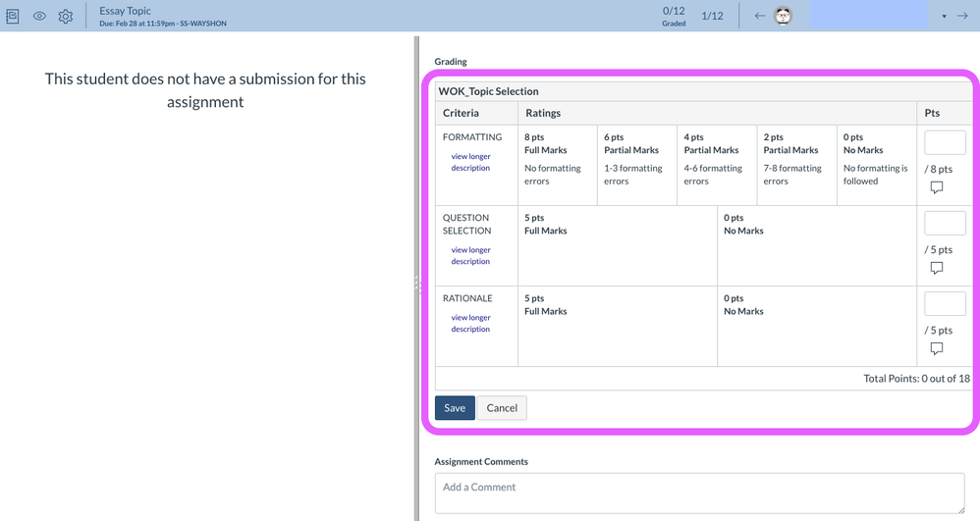Click the student avatar image

coord(784,16)
